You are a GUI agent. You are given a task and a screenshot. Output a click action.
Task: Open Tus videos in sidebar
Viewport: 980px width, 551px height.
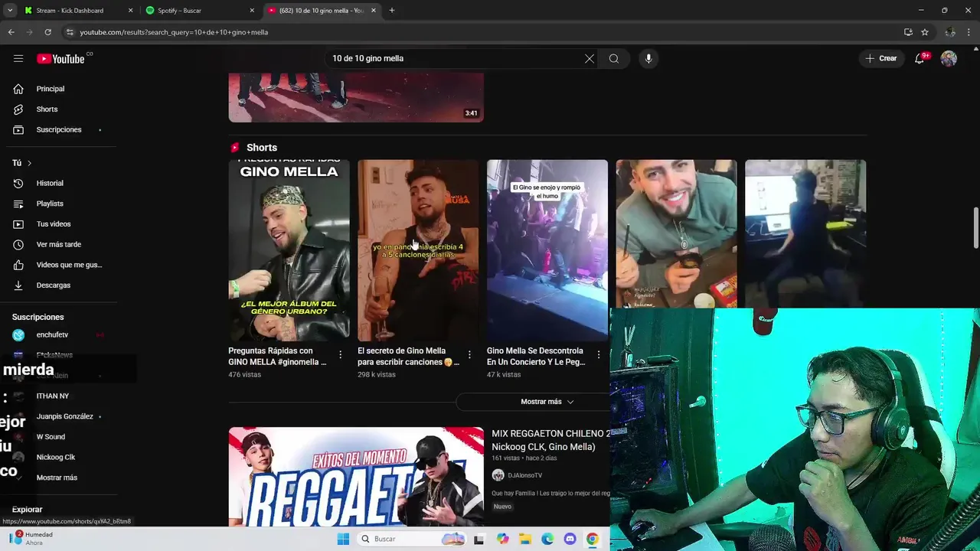pyautogui.click(x=54, y=224)
